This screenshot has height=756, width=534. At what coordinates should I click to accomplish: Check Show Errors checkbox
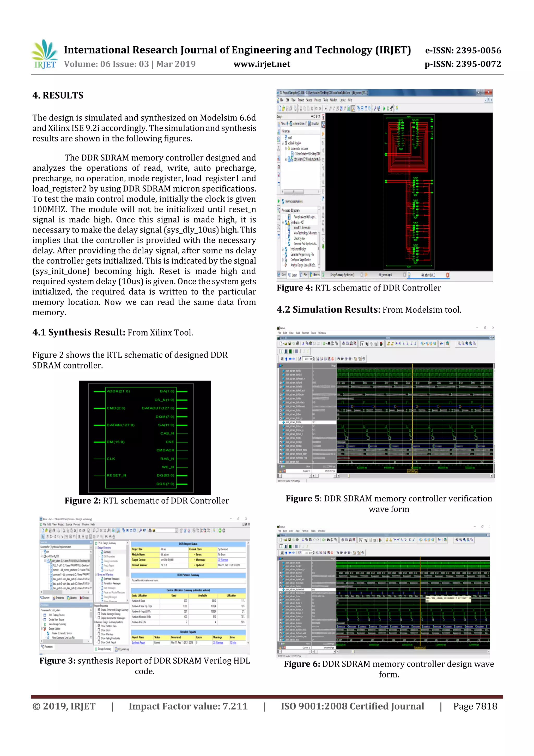pos(99,630)
